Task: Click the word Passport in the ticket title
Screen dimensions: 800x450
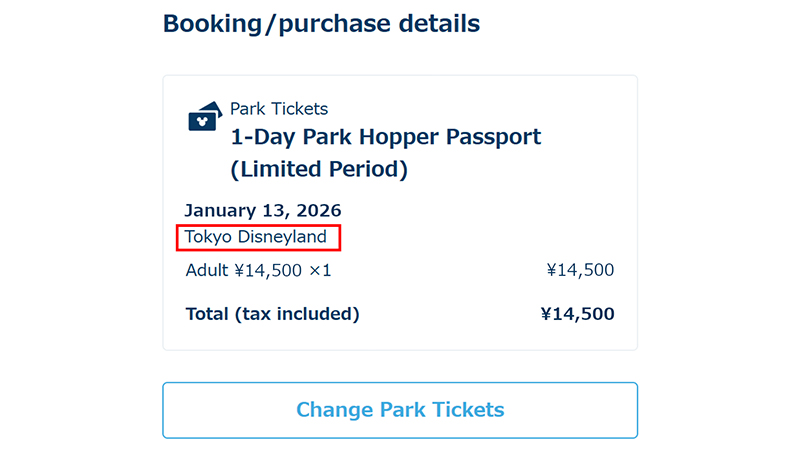Action: [490, 137]
